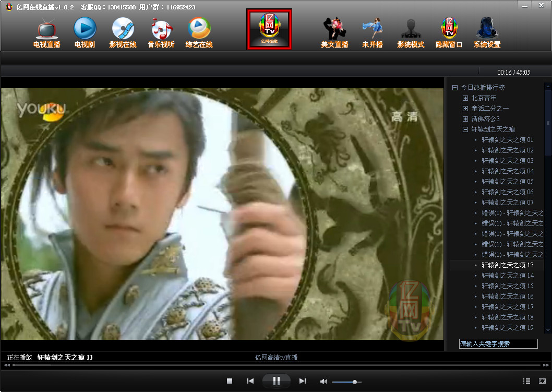552x392 pixels.
Task: Open the 电视剧 TV drama section
Action: pos(85,33)
